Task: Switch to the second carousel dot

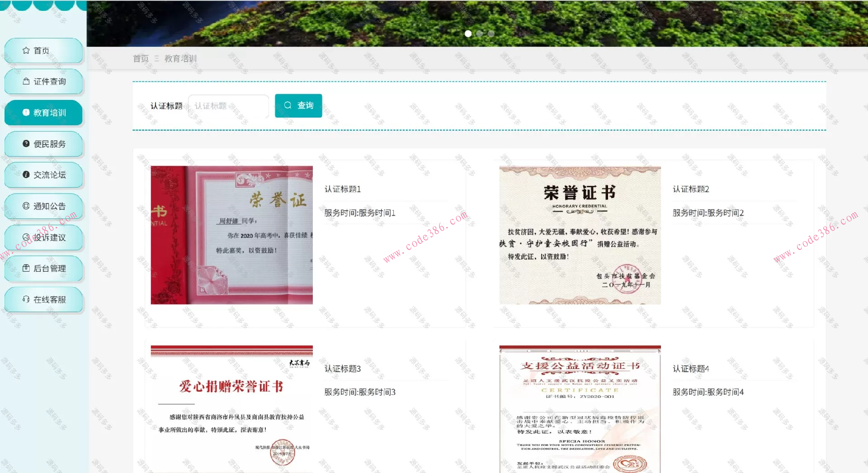Action: (480, 33)
